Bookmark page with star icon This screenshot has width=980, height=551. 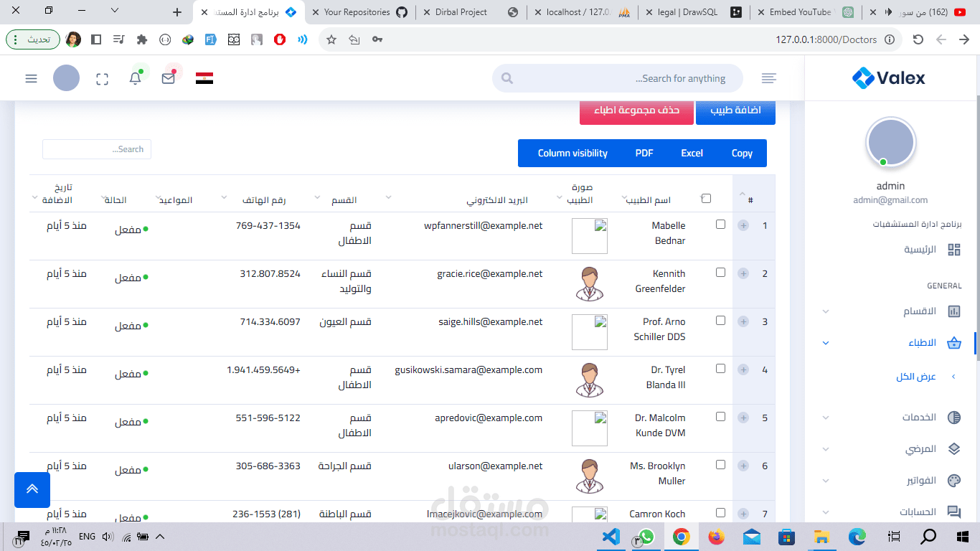331,39
